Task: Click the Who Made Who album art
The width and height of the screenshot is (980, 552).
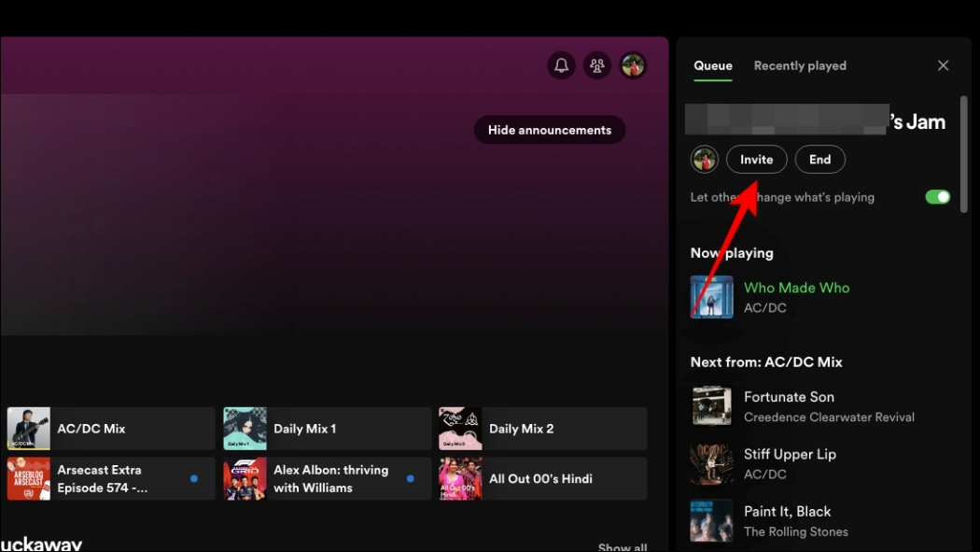Action: click(711, 297)
